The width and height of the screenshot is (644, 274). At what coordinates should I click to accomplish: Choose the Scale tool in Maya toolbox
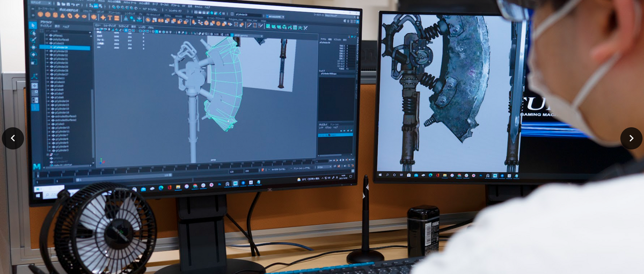point(33,62)
